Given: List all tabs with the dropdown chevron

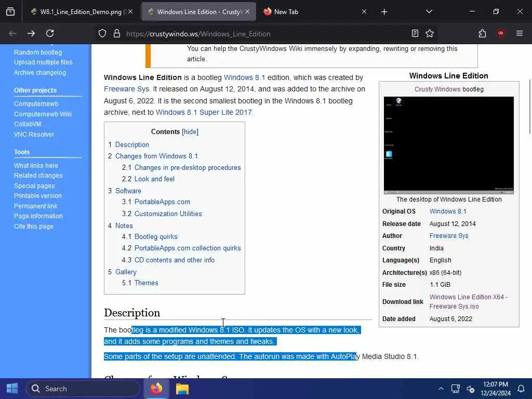Looking at the screenshot, I should (x=429, y=11).
